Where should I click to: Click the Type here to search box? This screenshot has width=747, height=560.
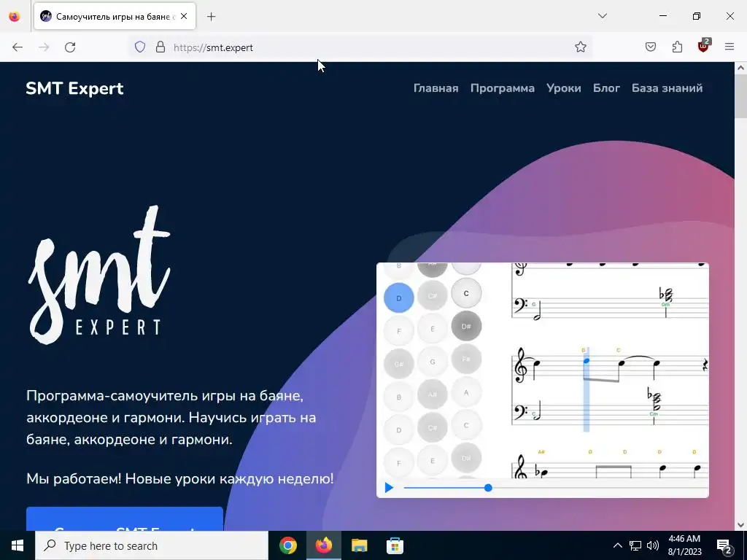tap(152, 545)
